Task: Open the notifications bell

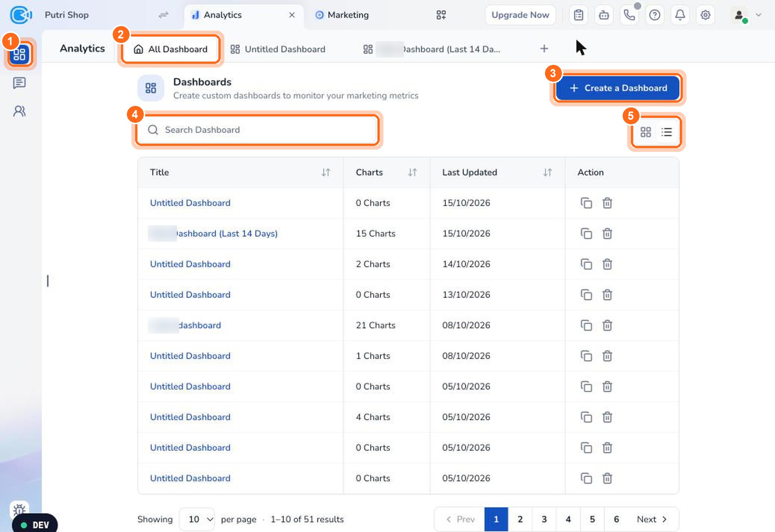Action: (x=680, y=15)
